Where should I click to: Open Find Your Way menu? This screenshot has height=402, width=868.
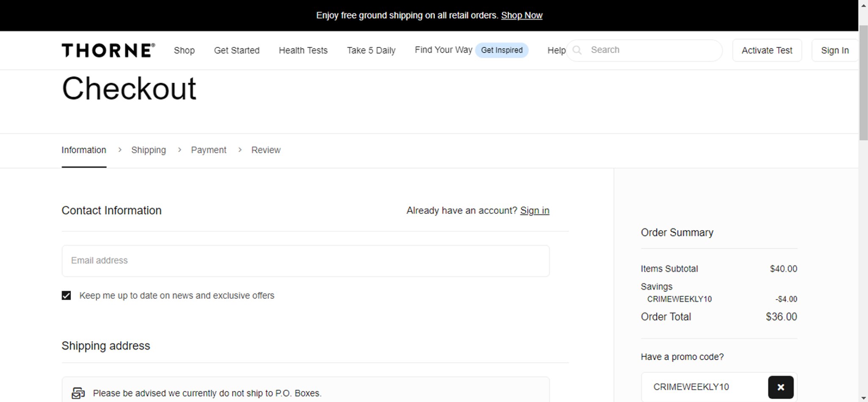(443, 50)
